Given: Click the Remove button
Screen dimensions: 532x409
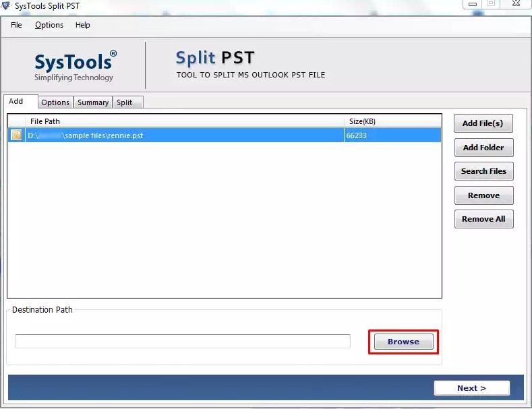Looking at the screenshot, I should coord(483,195).
